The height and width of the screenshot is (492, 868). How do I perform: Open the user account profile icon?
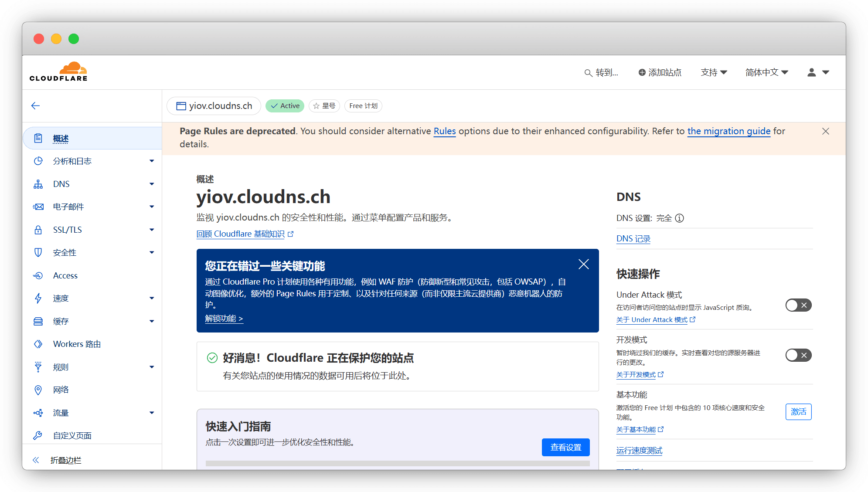pyautogui.click(x=811, y=72)
